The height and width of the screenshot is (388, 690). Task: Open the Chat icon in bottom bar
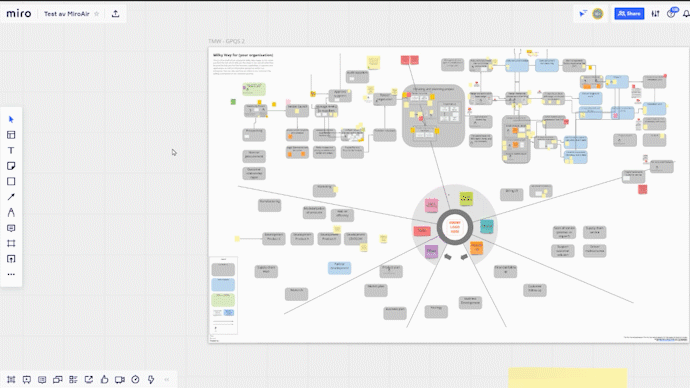pos(58,380)
